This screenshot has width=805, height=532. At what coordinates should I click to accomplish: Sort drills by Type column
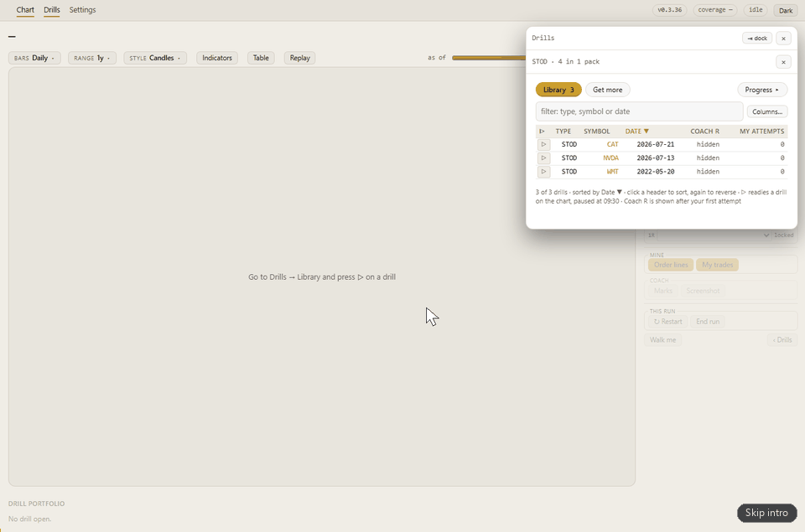pos(563,132)
